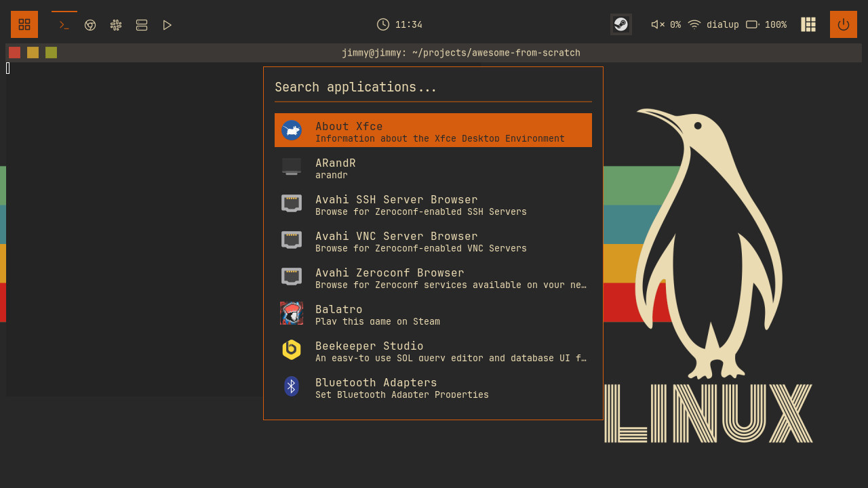Launch the About Xfce entry
This screenshot has height=488, width=868.
coord(433,130)
